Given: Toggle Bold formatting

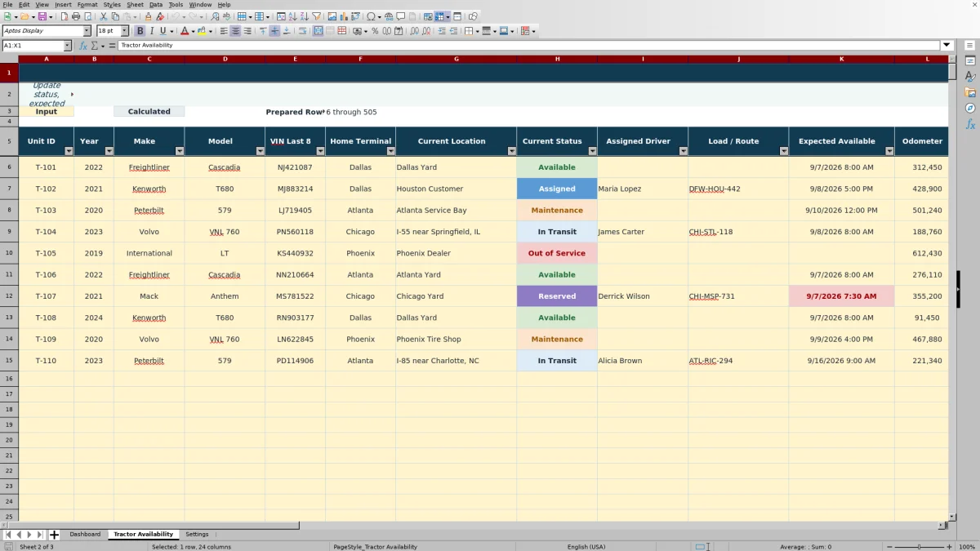Looking at the screenshot, I should pos(140,31).
